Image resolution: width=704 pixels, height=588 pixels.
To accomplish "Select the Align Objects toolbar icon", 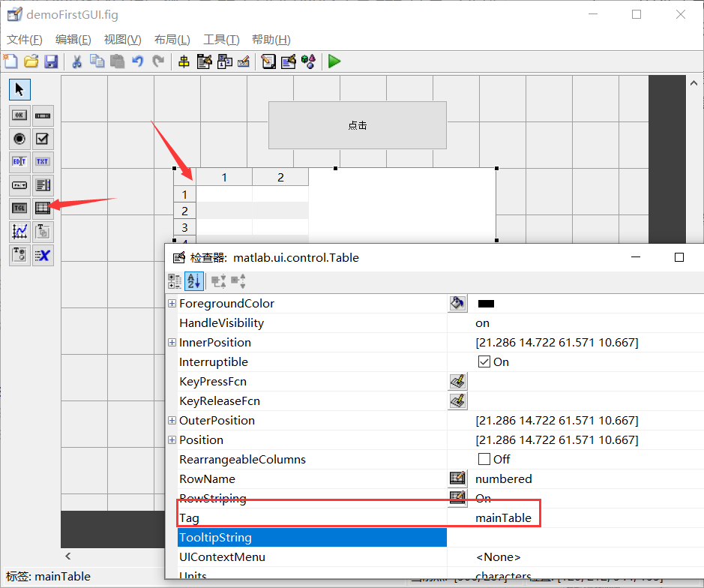I will point(184,61).
